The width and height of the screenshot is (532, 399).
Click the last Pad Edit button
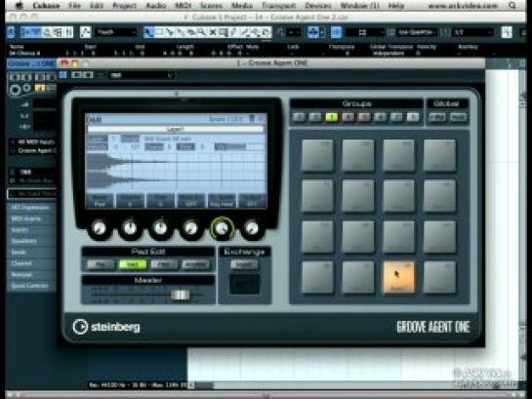[196, 264]
